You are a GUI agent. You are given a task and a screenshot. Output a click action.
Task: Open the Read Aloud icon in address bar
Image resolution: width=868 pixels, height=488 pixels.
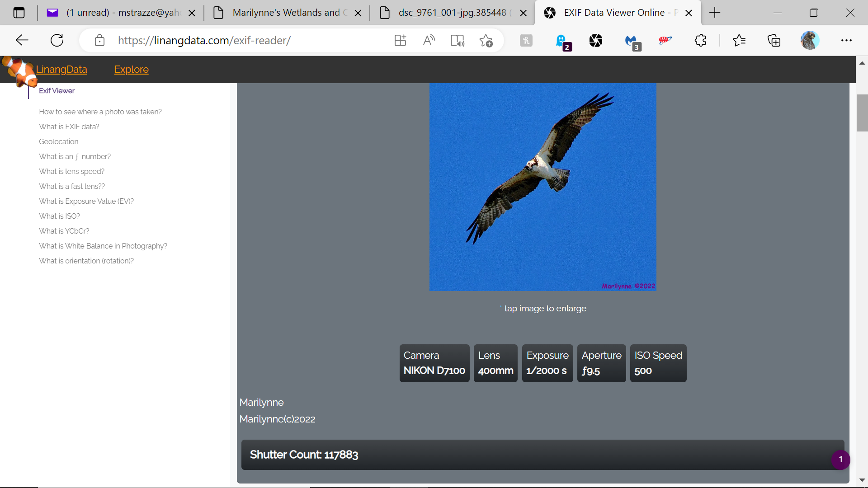(429, 41)
